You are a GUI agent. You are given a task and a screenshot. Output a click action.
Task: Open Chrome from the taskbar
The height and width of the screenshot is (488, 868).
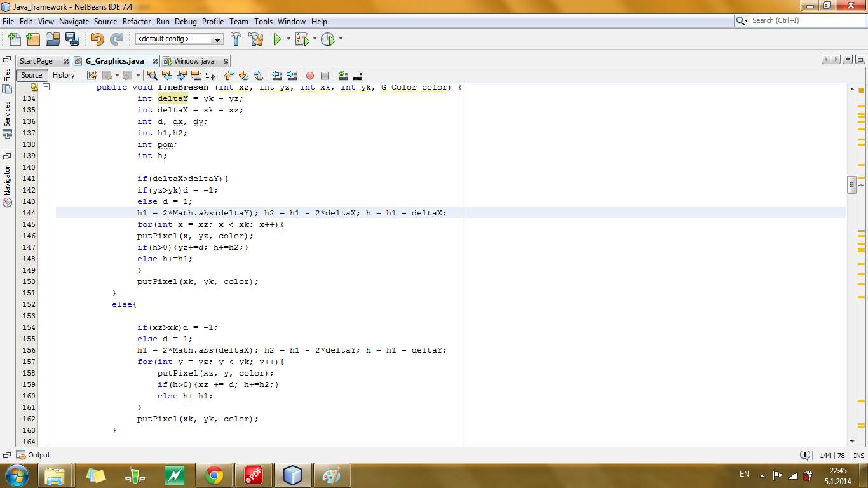pos(214,475)
